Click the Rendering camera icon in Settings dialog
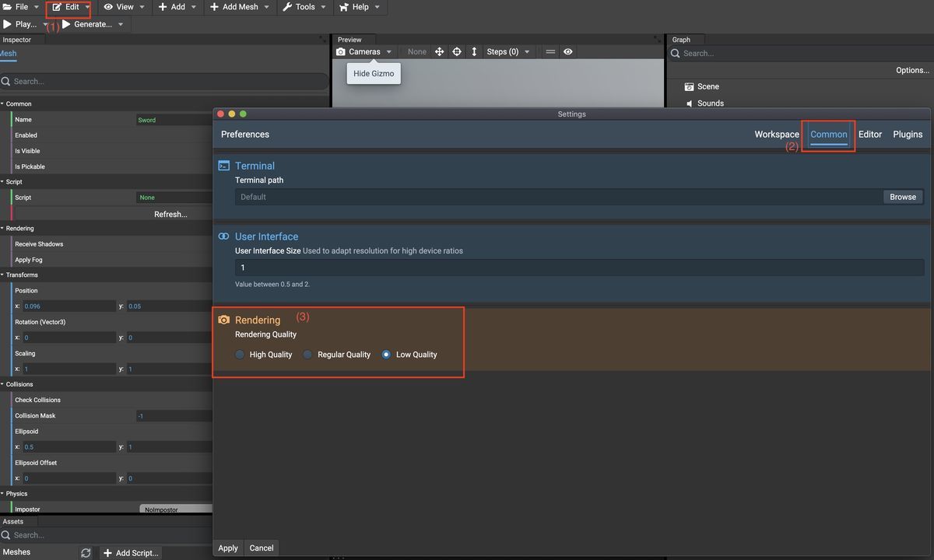934x560 pixels. [223, 320]
